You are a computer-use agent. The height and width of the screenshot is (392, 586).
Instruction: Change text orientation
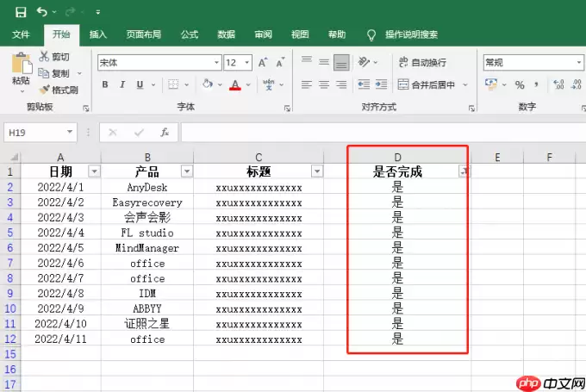pyautogui.click(x=364, y=62)
